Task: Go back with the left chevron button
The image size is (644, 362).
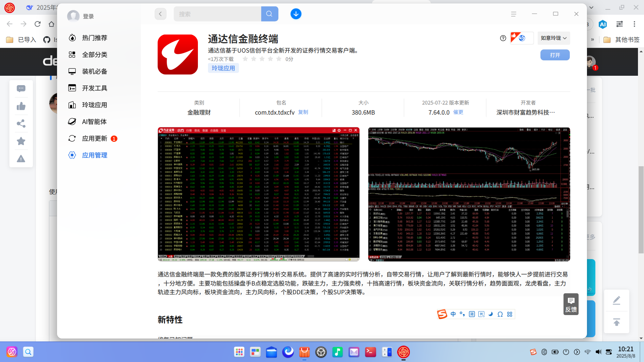Action: click(x=160, y=14)
